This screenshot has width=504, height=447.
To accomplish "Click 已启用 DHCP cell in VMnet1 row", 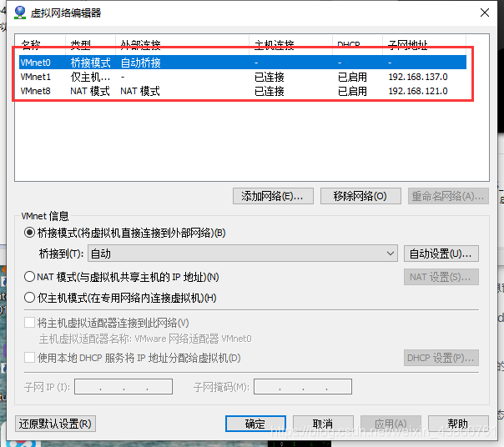I will 352,77.
